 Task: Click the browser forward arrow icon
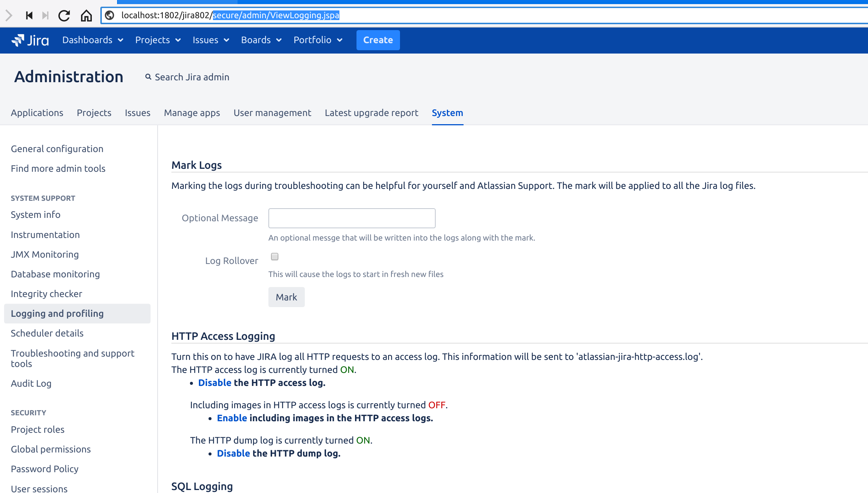pyautogui.click(x=9, y=16)
